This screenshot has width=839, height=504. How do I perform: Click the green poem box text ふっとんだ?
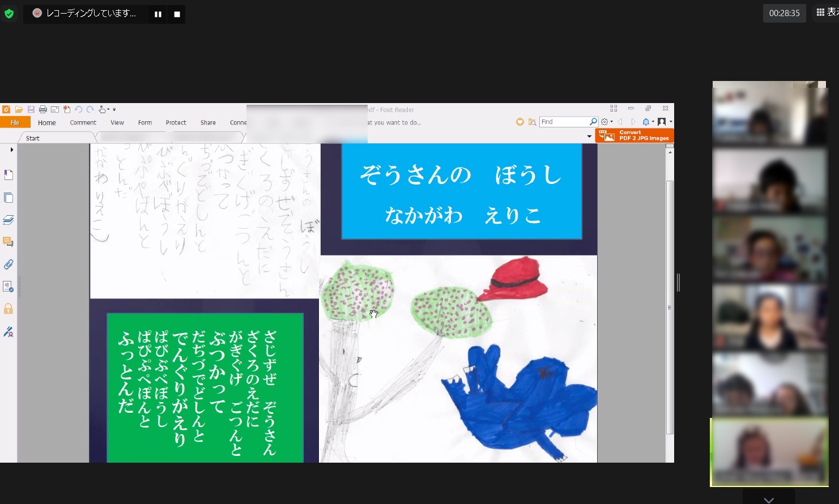[125, 372]
